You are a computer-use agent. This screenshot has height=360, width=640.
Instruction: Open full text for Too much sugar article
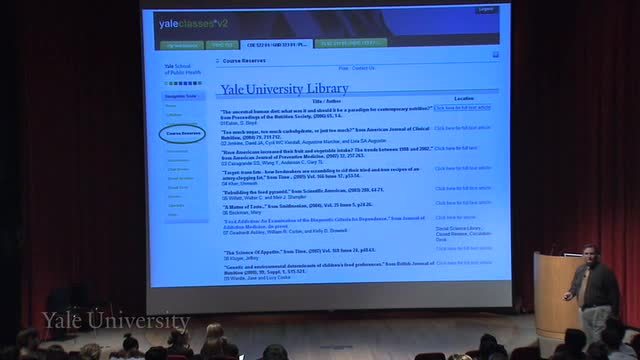click(x=462, y=128)
